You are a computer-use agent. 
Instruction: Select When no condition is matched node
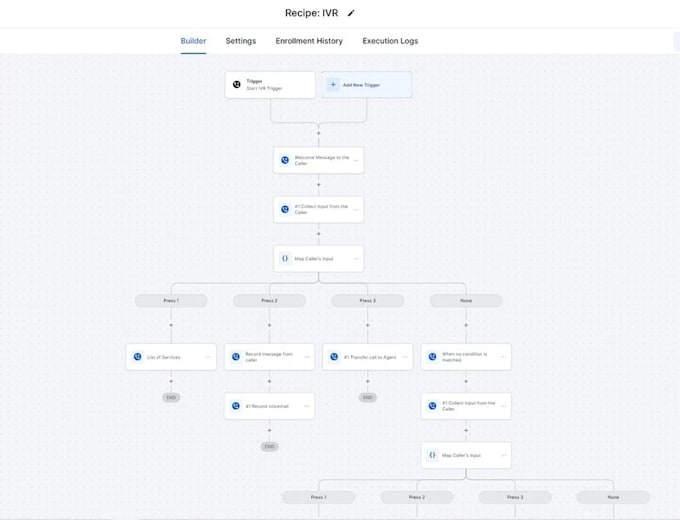click(466, 357)
